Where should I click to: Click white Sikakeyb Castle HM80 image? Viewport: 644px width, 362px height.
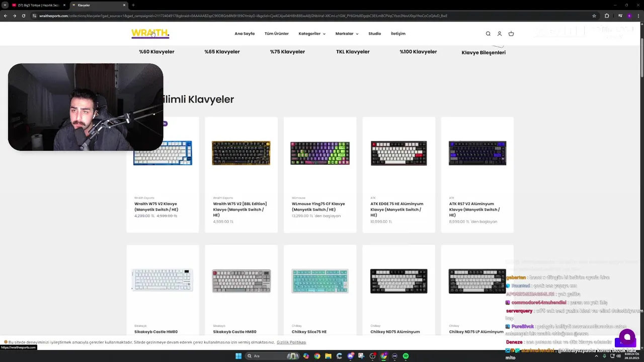click(163, 281)
